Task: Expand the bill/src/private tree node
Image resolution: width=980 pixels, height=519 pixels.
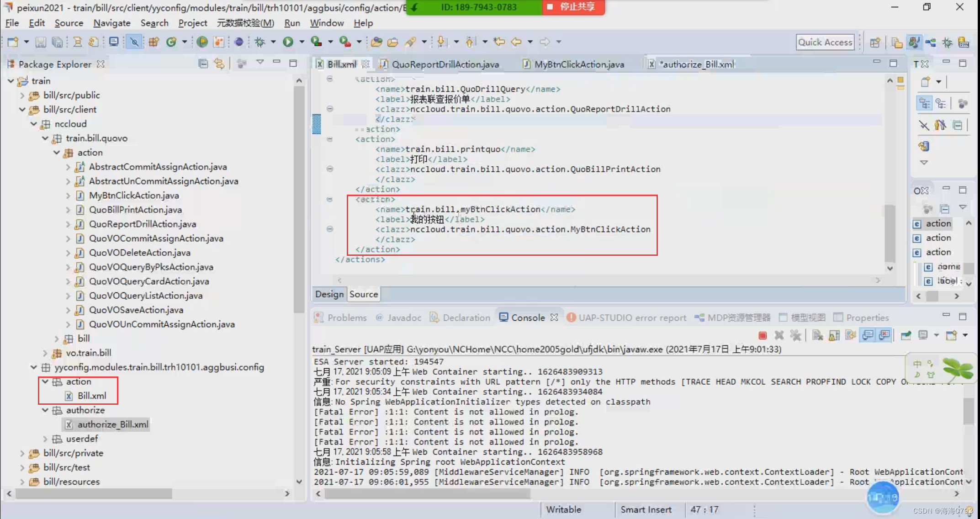Action: [22, 453]
